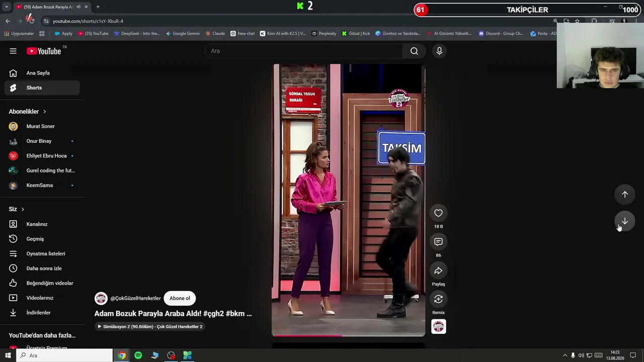Skip to the next short with down arrow
This screenshot has width=644, height=362.
tap(624, 221)
